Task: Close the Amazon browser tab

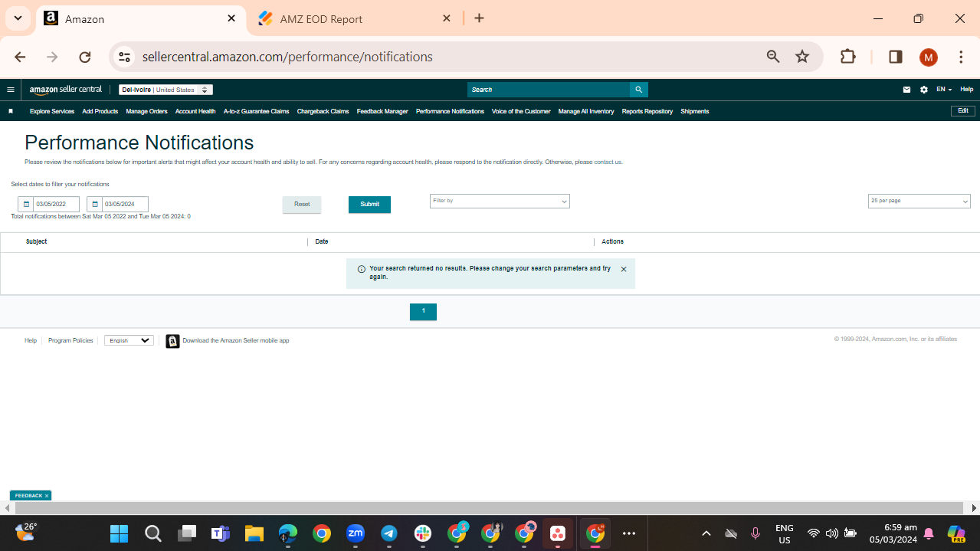Action: (x=231, y=18)
